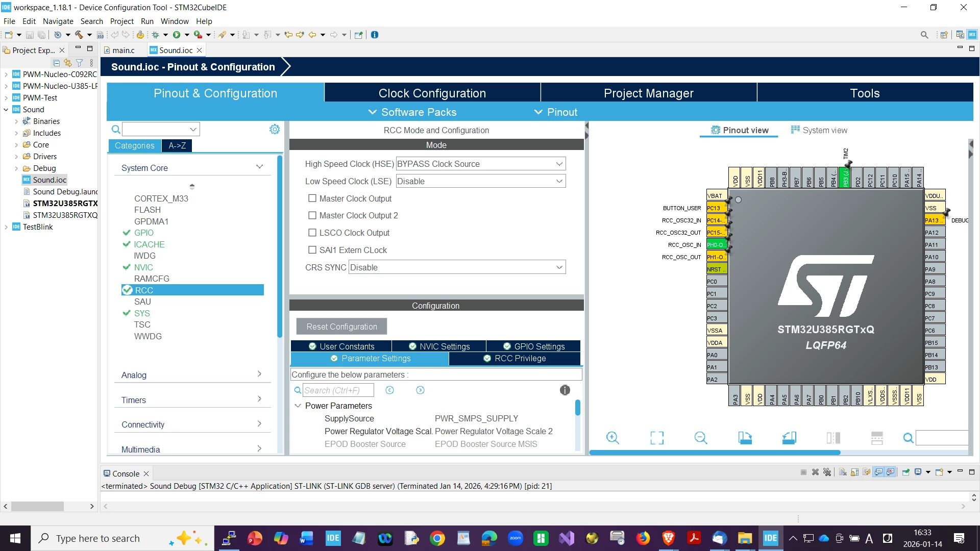Launch the Debug bug icon in the toolbar
This screenshot has width=980, height=551.
[156, 35]
